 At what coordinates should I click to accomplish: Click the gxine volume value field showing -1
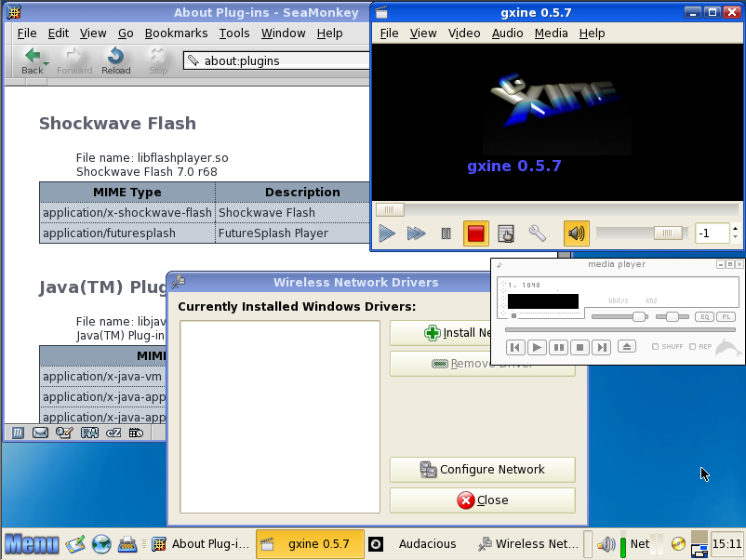click(712, 233)
